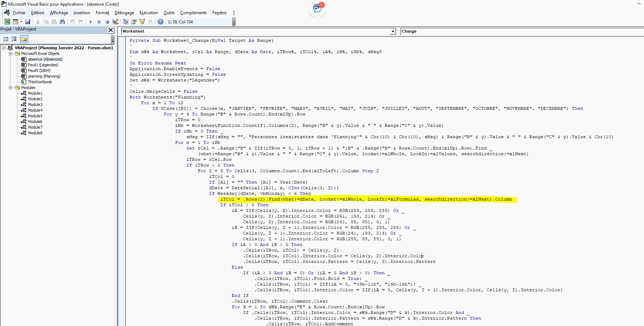Open the Worksheet object dropdown
644x326 pixels.
392,32
